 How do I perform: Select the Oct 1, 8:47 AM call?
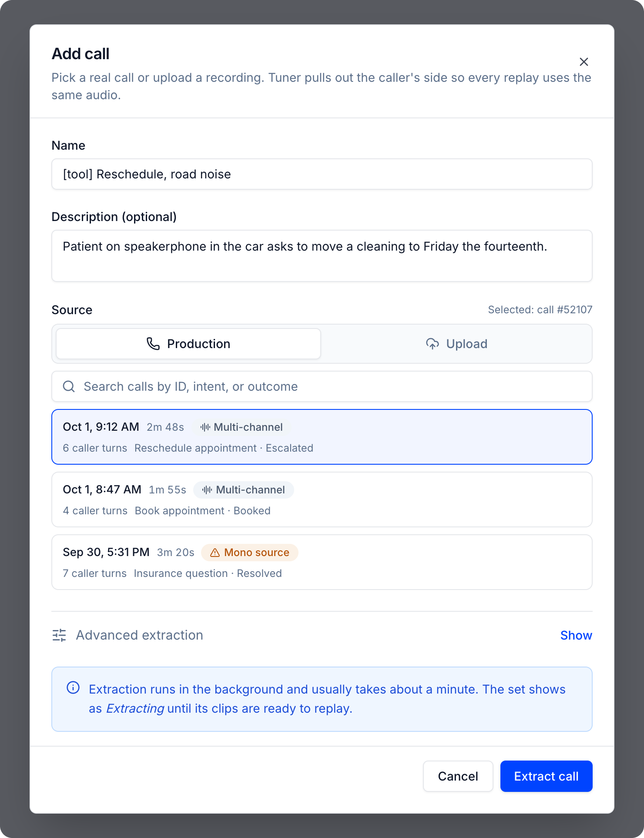tap(322, 499)
